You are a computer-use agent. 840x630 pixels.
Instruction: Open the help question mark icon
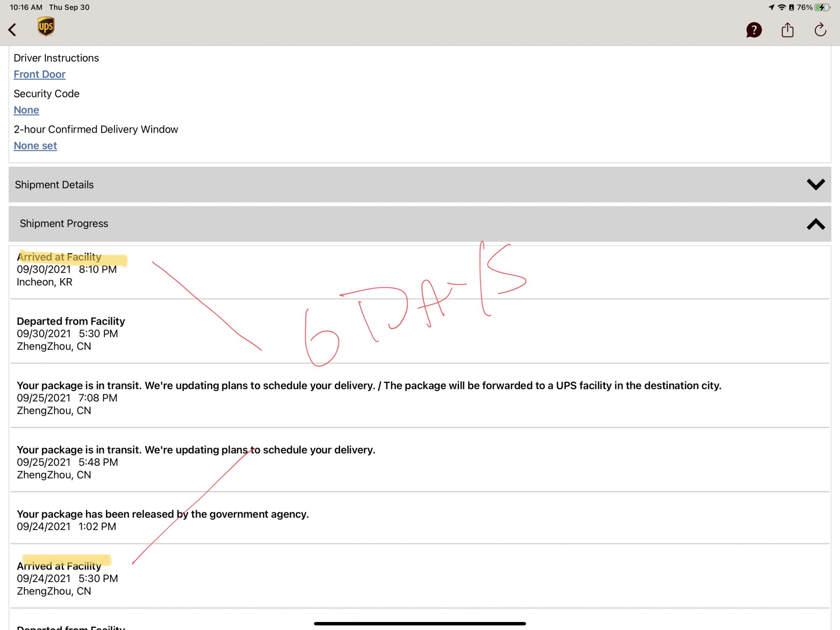[754, 30]
